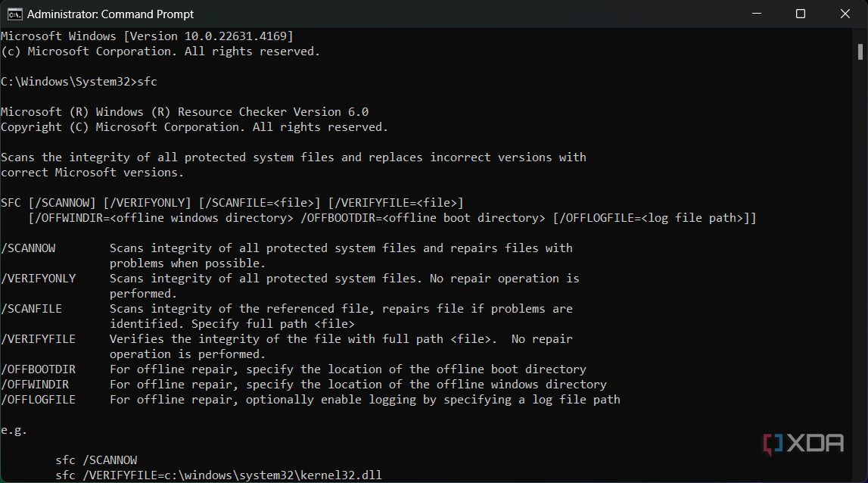Image resolution: width=868 pixels, height=483 pixels.
Task: Click "/SCANNOW" label in the options list
Action: (28, 248)
